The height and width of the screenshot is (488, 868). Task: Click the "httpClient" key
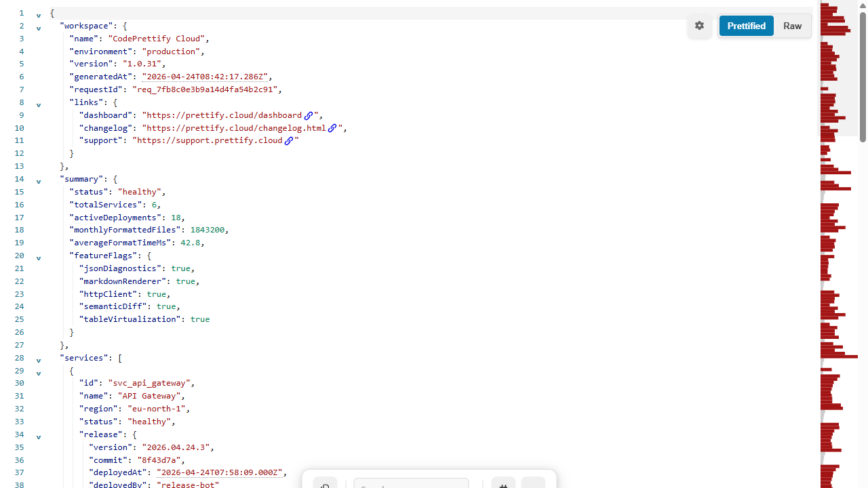[108, 294]
